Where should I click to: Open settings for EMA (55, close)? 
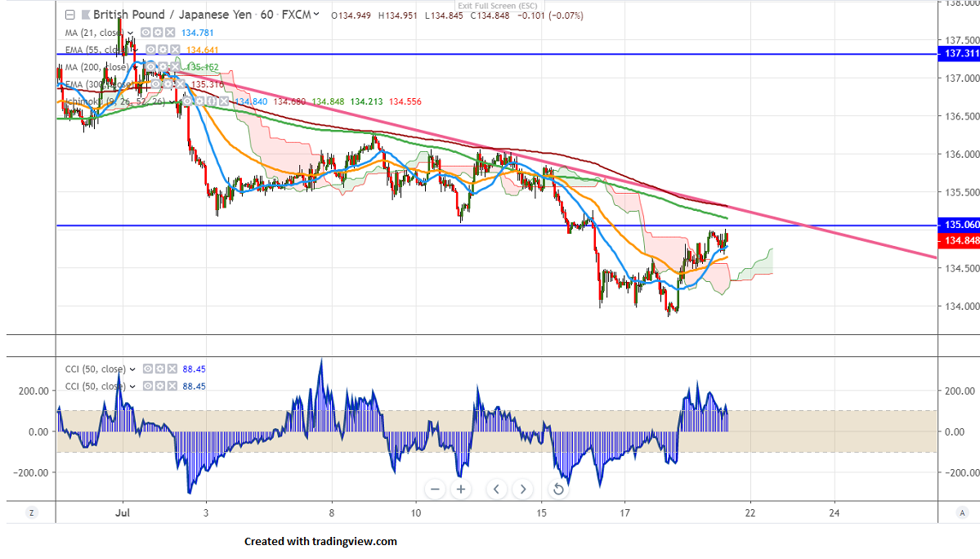163,49
